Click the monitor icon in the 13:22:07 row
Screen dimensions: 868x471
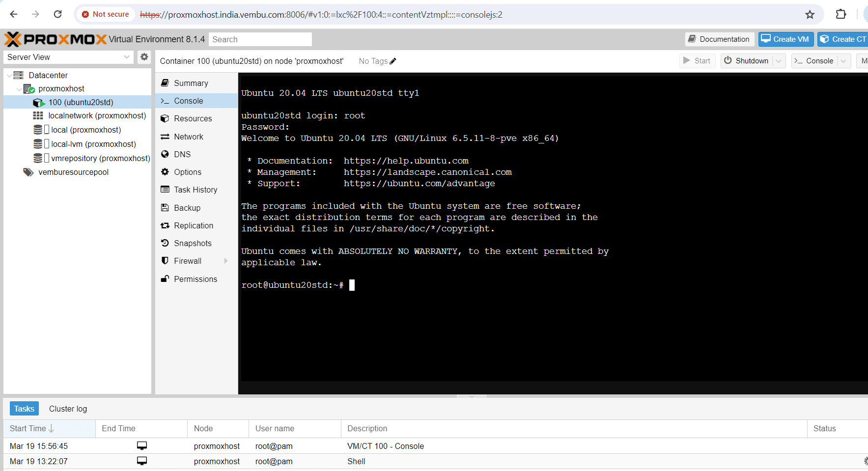tap(142, 461)
